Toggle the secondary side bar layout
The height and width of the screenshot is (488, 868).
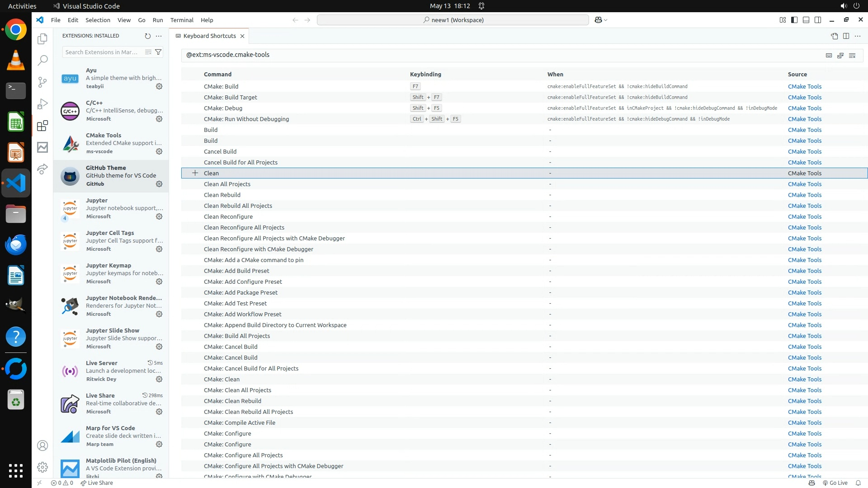(818, 20)
